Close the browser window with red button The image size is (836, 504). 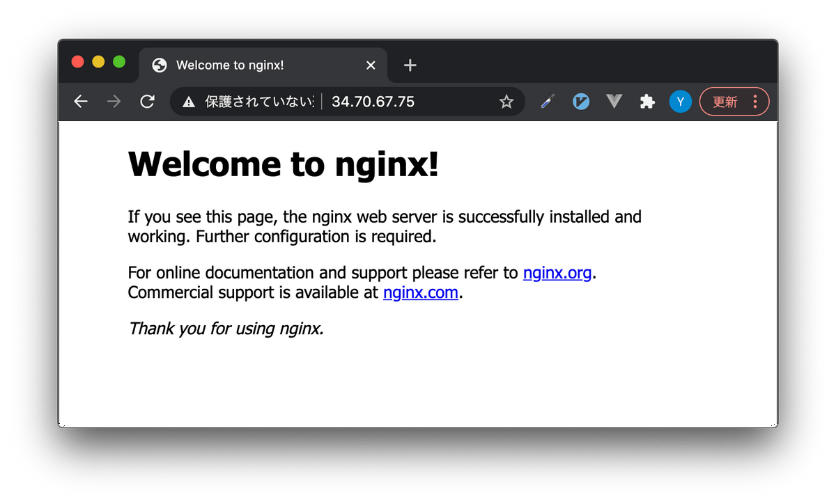click(78, 62)
